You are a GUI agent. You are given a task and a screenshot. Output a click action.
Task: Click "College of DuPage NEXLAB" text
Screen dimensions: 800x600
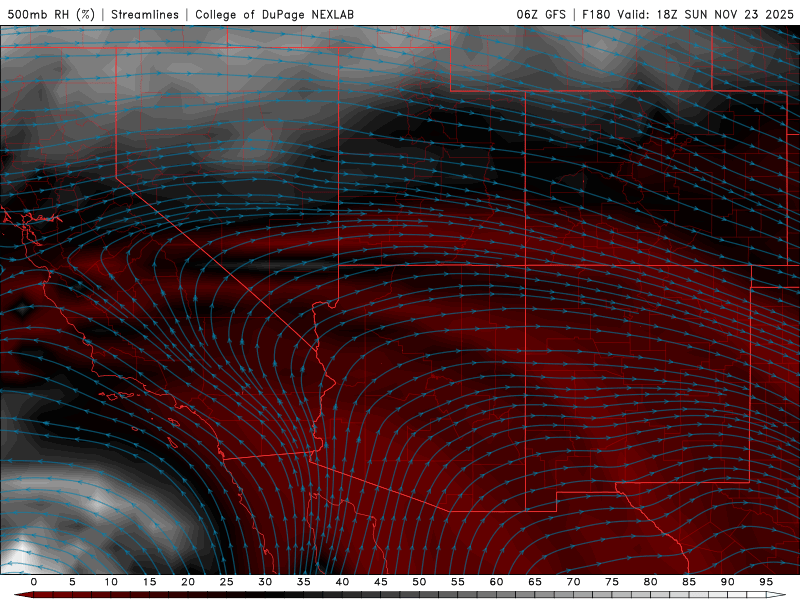click(274, 14)
